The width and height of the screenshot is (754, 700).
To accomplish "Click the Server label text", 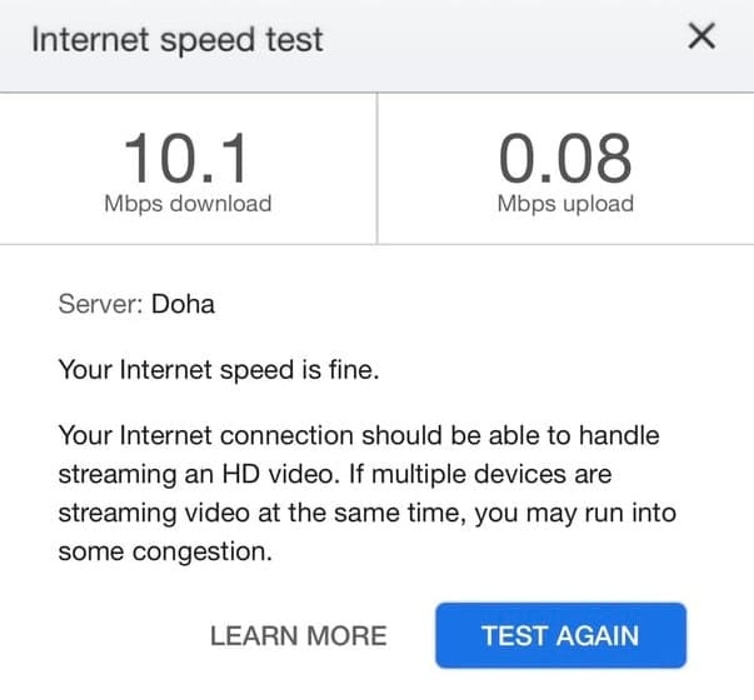I will [x=101, y=304].
